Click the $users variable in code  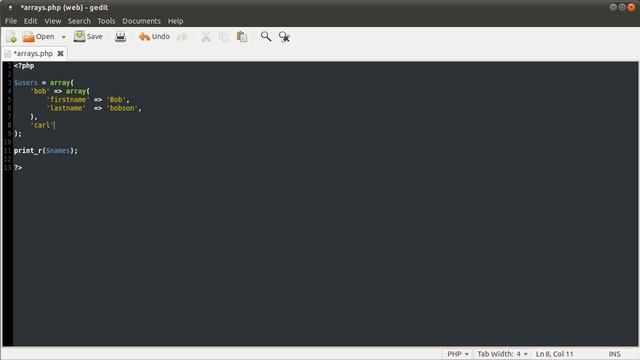coord(26,83)
